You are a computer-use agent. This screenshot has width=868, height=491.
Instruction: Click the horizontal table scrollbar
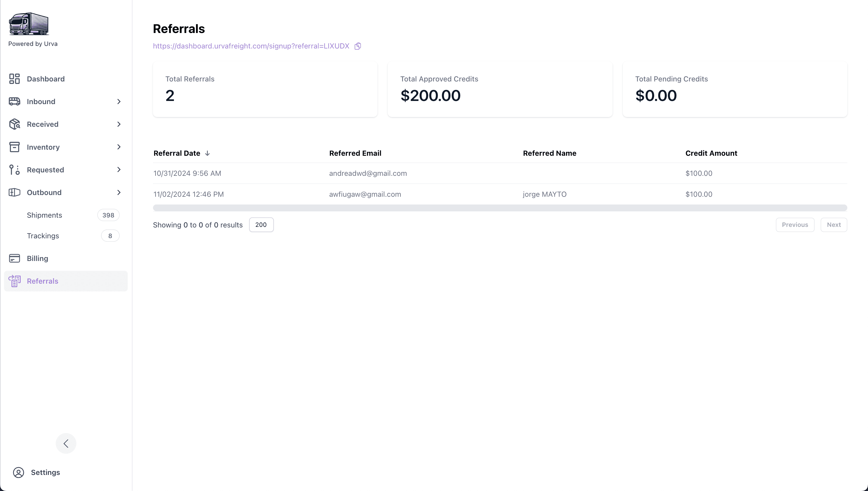[500, 208]
